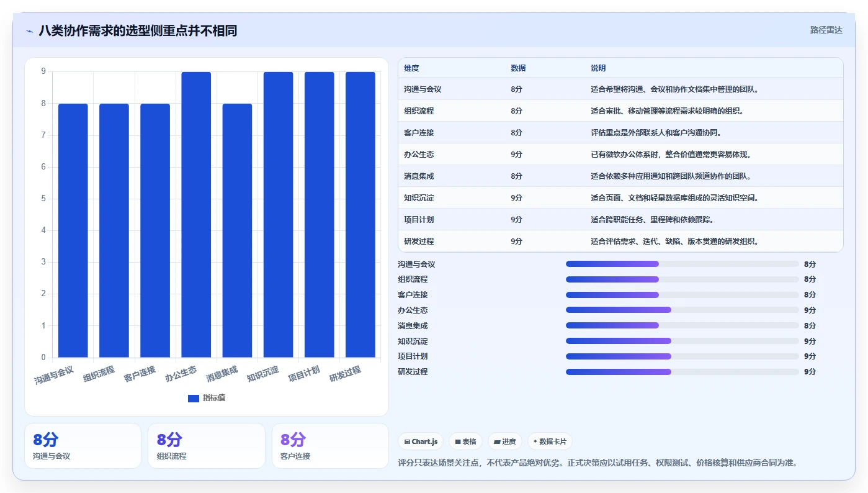Click the 沟通与会议 progress bar
This screenshot has width=868, height=493.
pos(682,264)
